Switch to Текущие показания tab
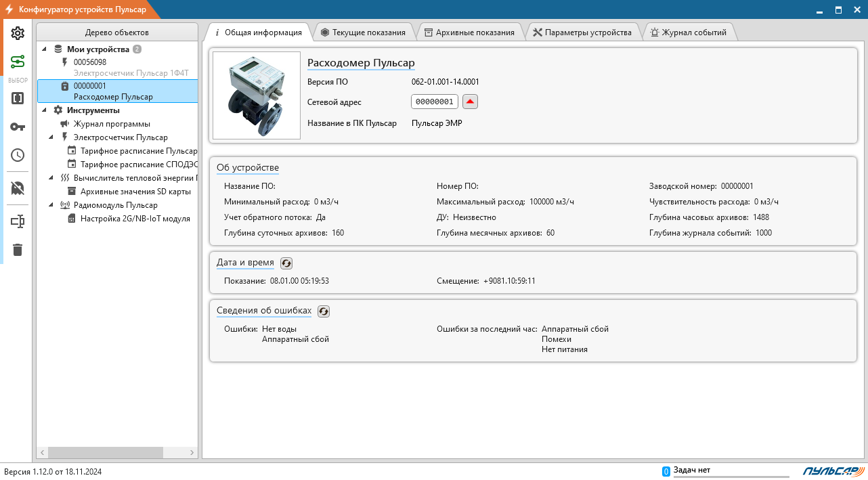This screenshot has width=868, height=480. point(363,32)
